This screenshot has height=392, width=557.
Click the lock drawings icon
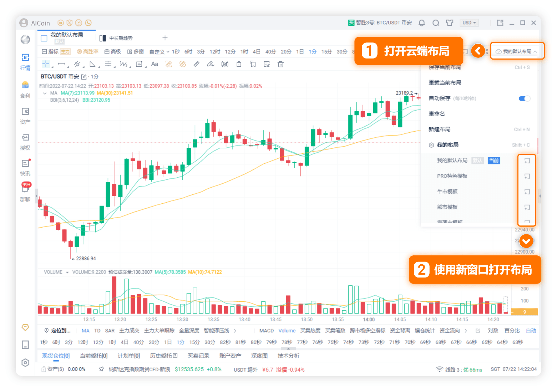pyautogui.click(x=239, y=64)
